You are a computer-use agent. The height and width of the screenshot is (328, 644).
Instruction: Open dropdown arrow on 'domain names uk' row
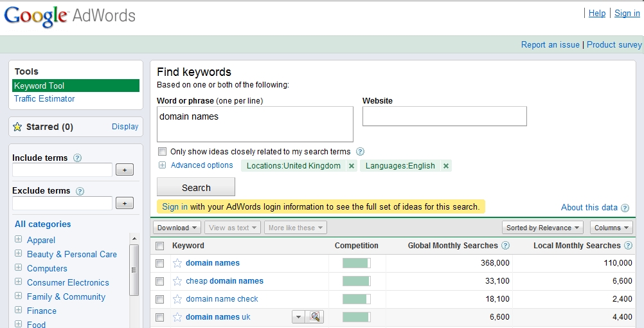pyautogui.click(x=299, y=317)
